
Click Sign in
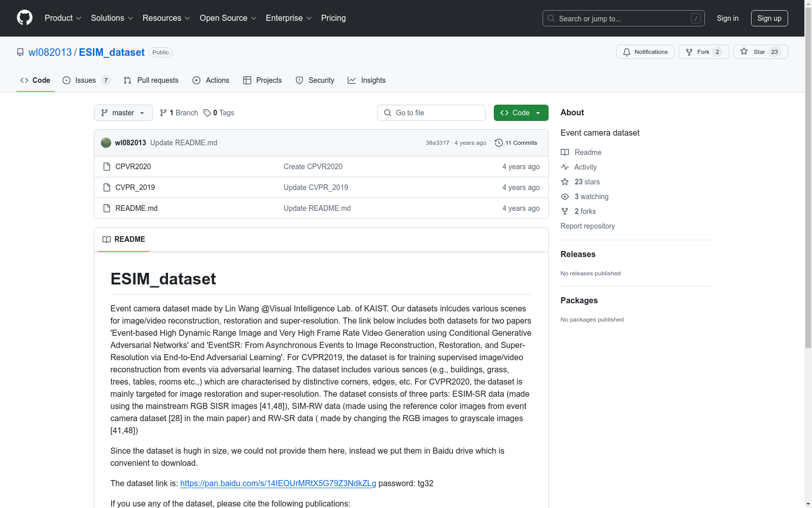(x=728, y=18)
